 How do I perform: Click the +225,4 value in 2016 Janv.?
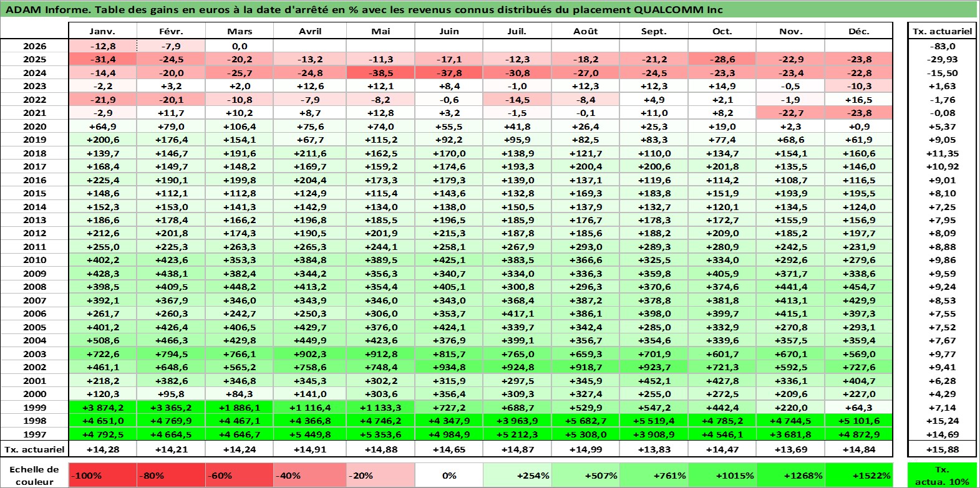[x=102, y=180]
